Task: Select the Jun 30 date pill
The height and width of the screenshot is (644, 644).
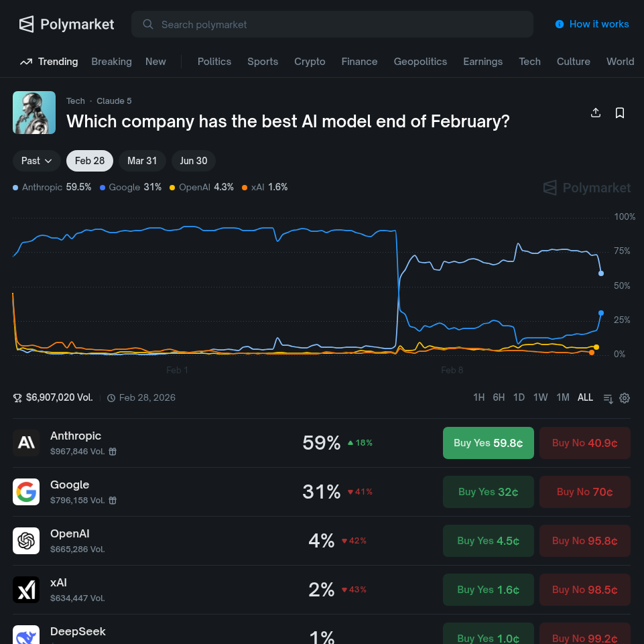Action: coord(194,161)
